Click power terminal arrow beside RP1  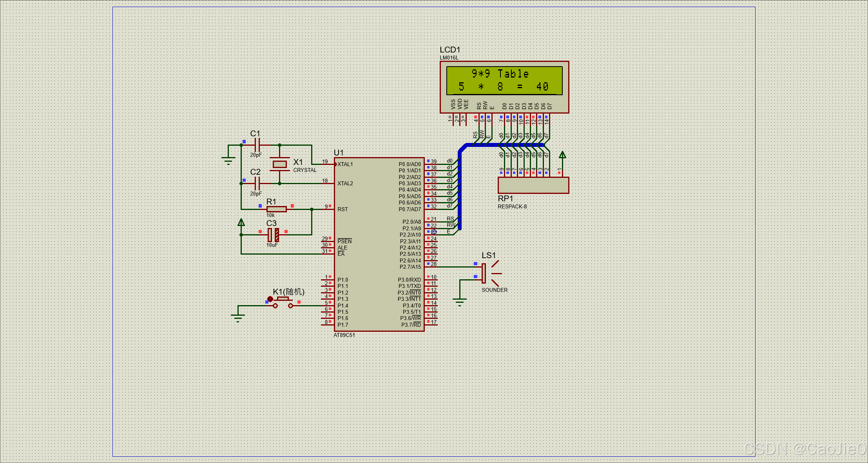point(562,156)
